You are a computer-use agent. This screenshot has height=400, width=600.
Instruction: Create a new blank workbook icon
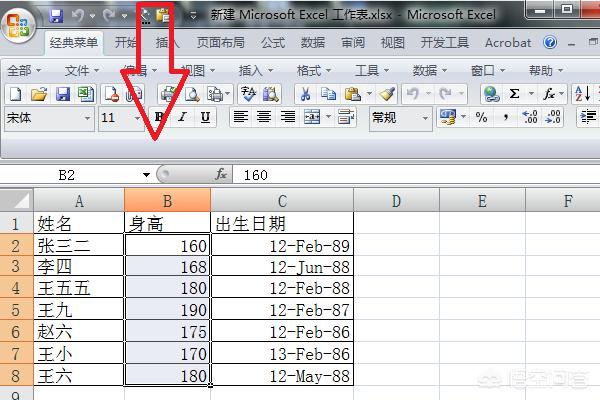coord(15,94)
